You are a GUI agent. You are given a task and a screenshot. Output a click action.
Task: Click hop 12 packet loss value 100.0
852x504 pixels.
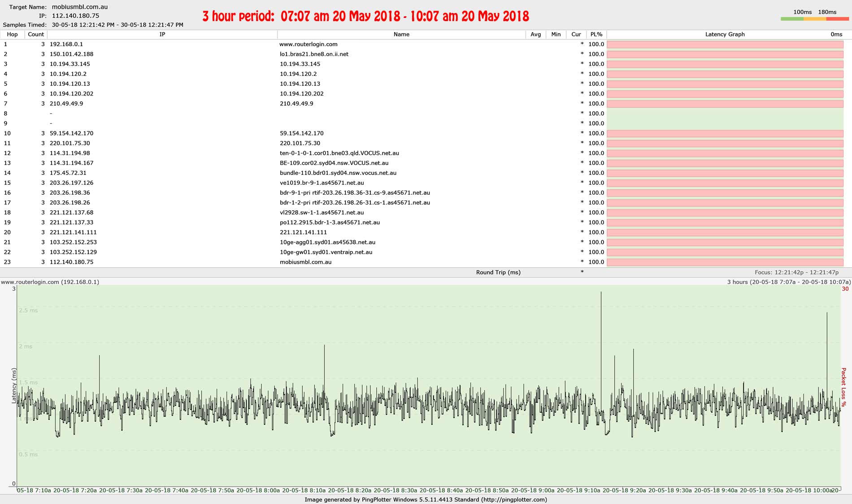coord(596,153)
